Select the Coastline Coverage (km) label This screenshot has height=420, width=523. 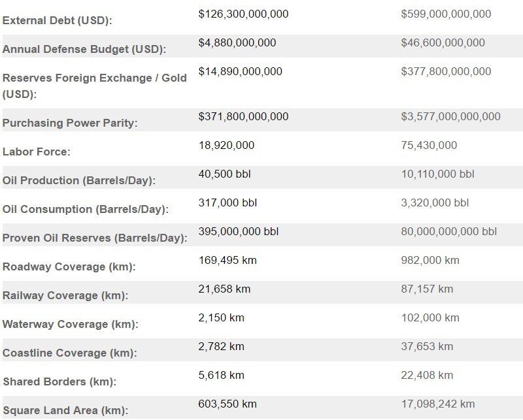(69, 353)
